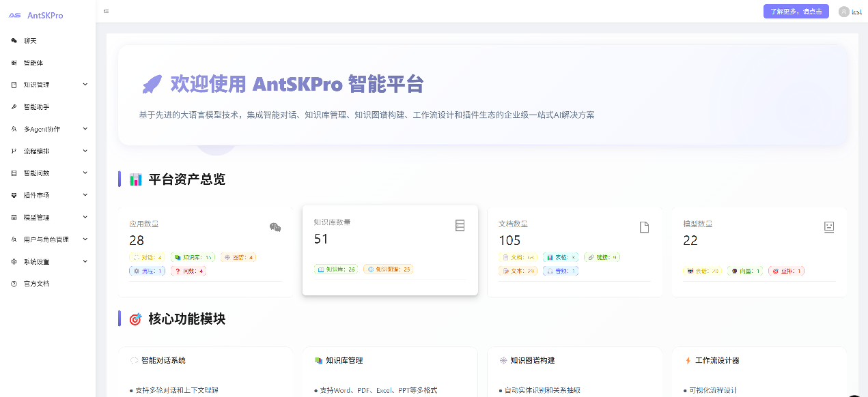Screen dimensions: 868x397
Task: Click the database icon on 知识库数量 card
Action: coord(460,225)
